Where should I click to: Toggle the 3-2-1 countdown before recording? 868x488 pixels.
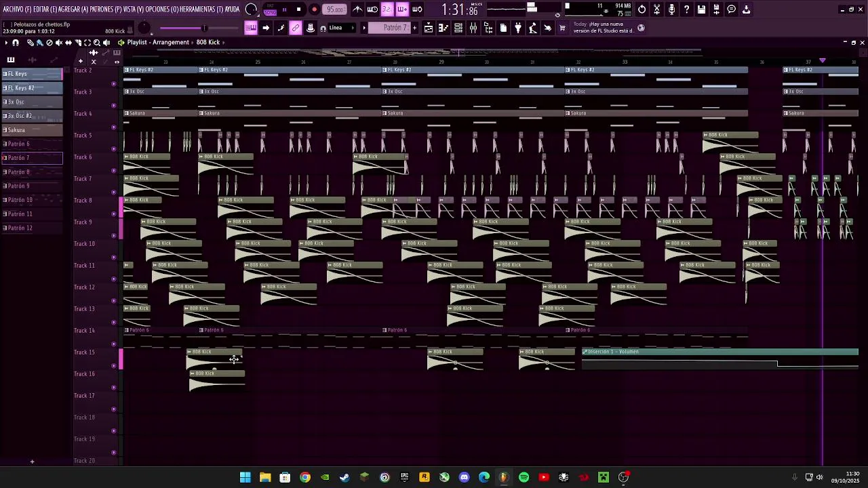point(387,9)
